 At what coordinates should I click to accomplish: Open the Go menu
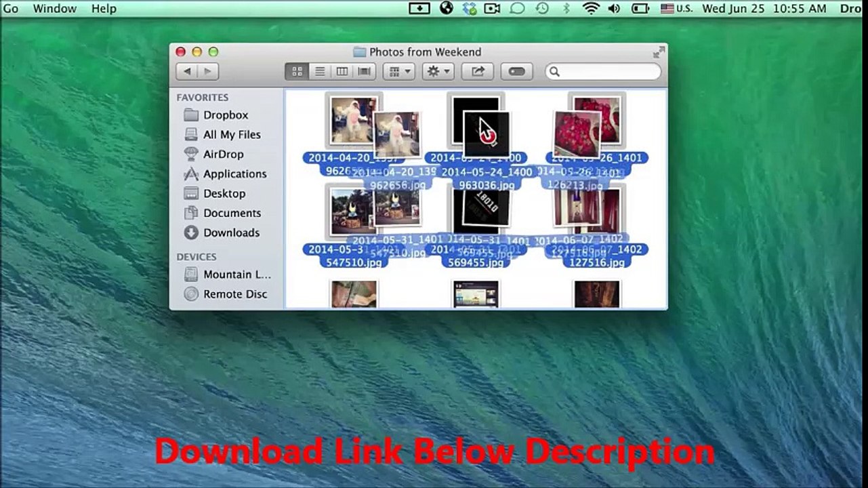(x=11, y=9)
